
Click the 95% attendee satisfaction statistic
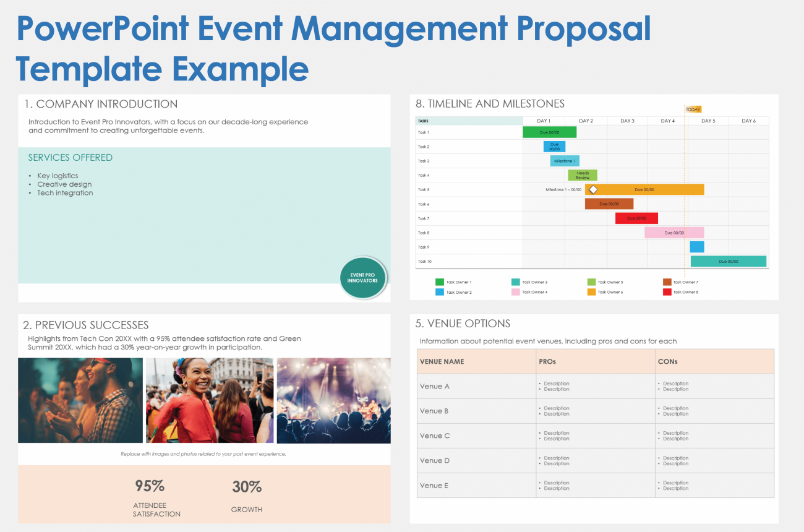pyautogui.click(x=149, y=486)
